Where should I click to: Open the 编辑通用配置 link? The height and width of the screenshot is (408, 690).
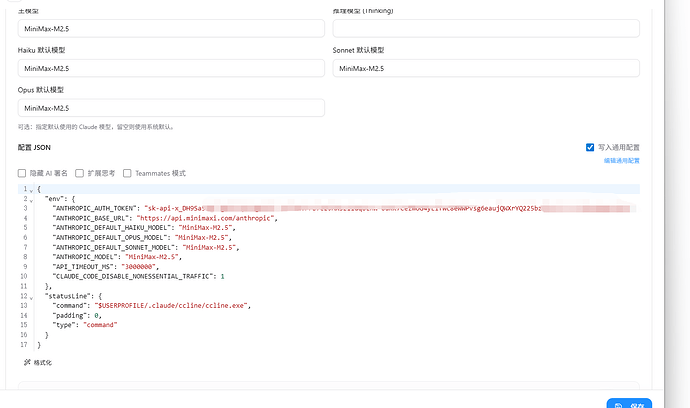tap(621, 161)
